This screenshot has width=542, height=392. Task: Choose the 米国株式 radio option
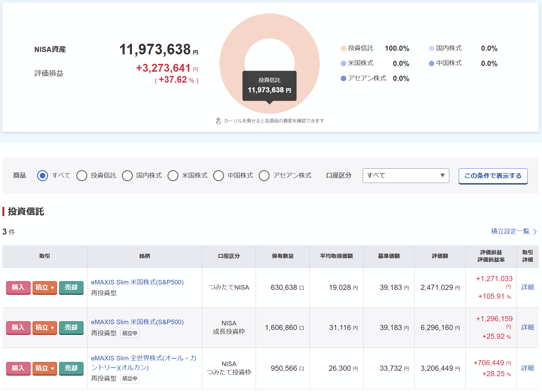coord(173,176)
